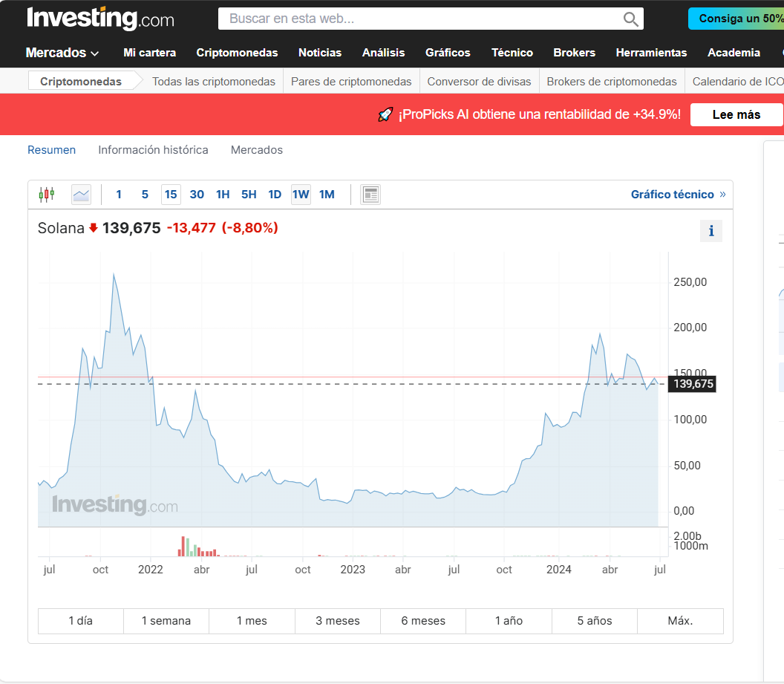Open the Brokers menu
The width and height of the screenshot is (784, 684).
pos(575,53)
